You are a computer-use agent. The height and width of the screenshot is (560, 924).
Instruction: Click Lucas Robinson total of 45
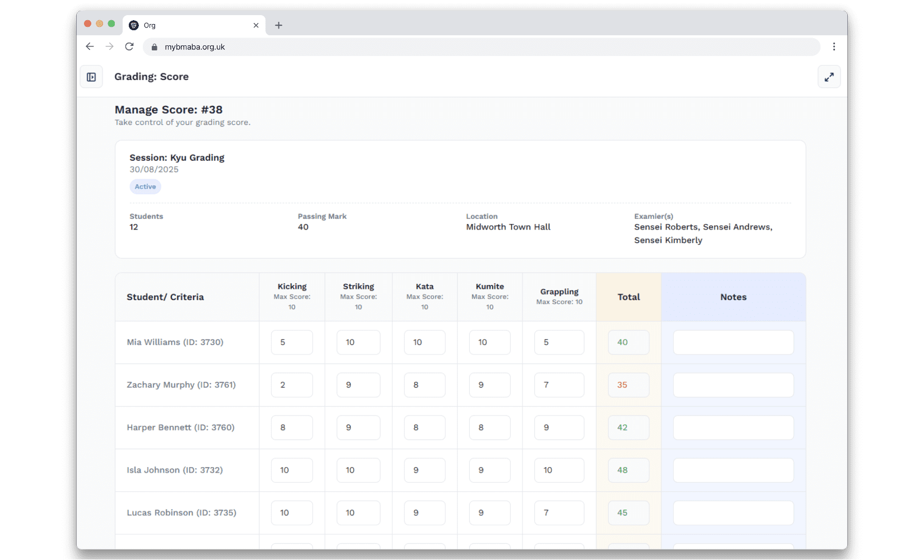click(628, 512)
